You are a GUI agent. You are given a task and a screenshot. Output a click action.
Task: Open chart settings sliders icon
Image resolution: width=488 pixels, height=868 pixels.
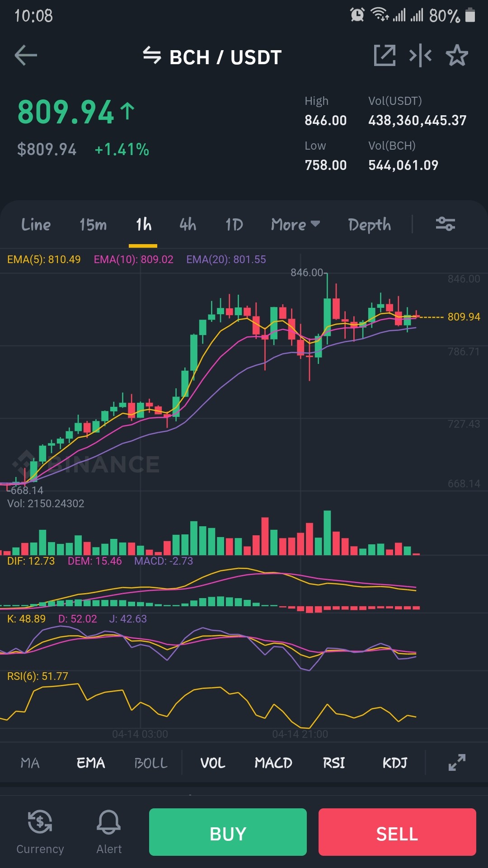(x=445, y=224)
